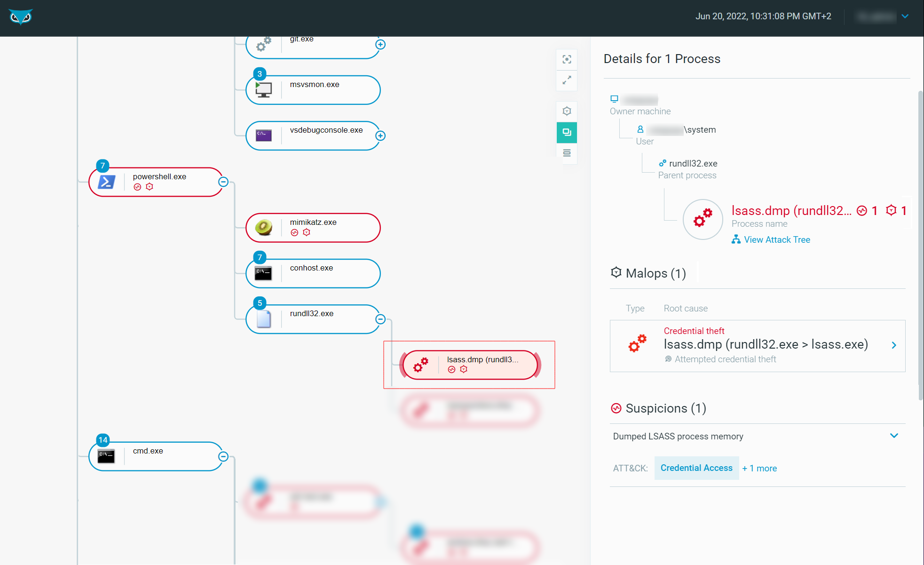924x565 pixels.
Task: Click suspicion icon under mimikatz.exe
Action: 294,232
